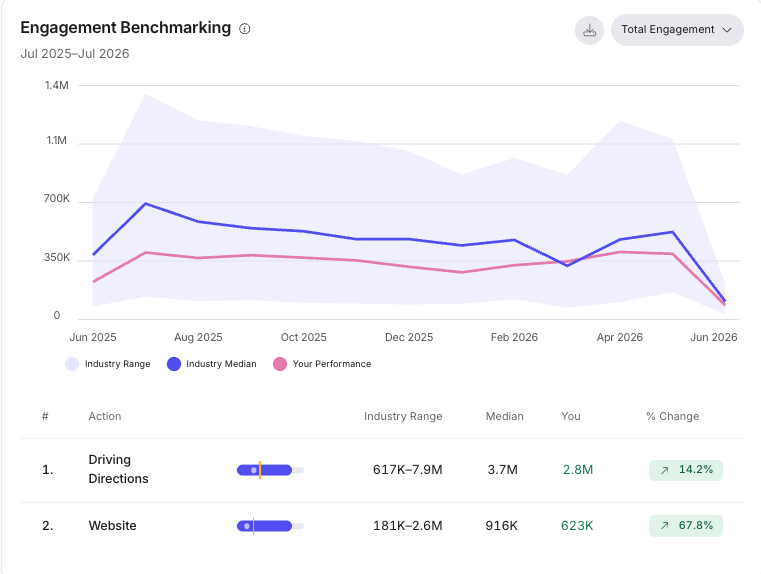Toggle the Your Performance legend item
This screenshot has width=761, height=574.
(322, 364)
